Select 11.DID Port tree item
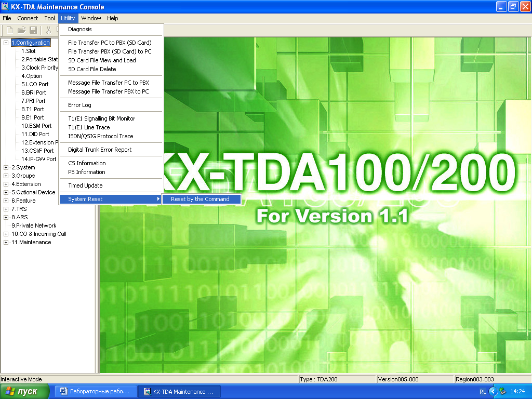 coord(35,135)
